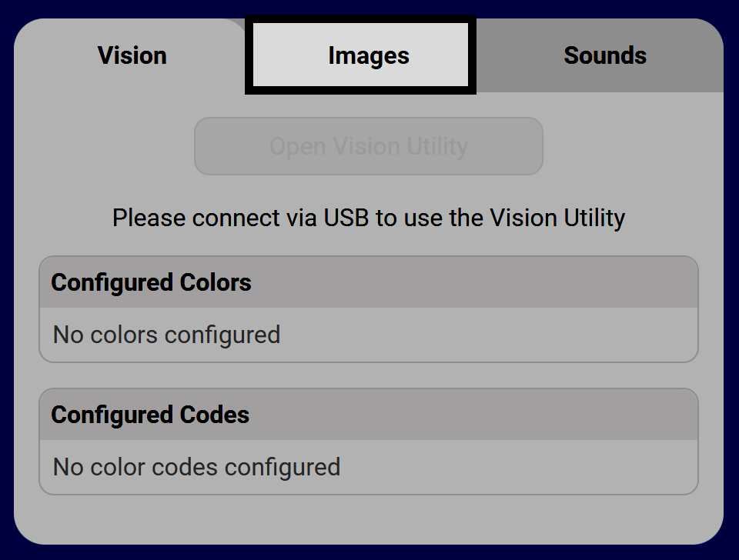Click the USB connection notice text
The image size is (739, 560).
[368, 218]
